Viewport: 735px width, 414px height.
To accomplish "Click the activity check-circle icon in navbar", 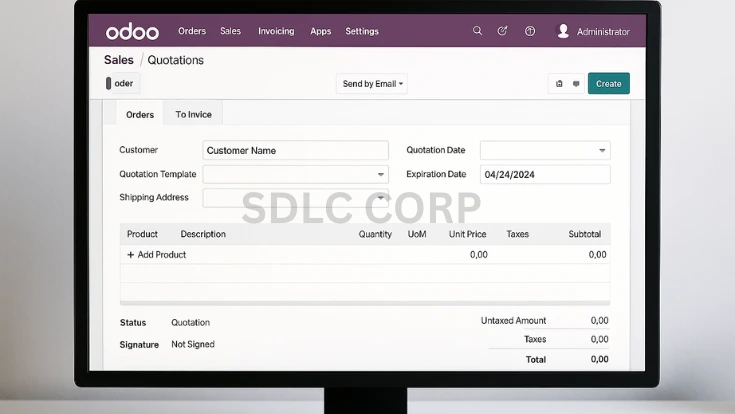I will pyautogui.click(x=502, y=31).
